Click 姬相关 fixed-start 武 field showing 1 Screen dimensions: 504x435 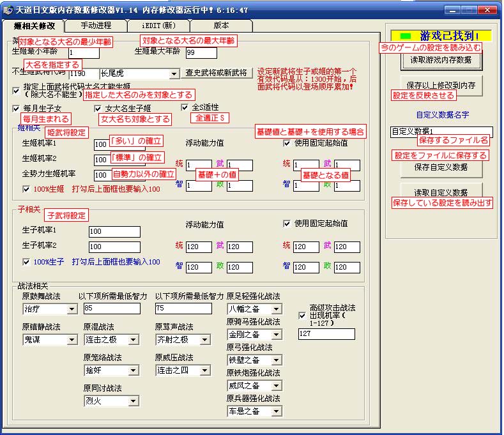tap(347, 165)
